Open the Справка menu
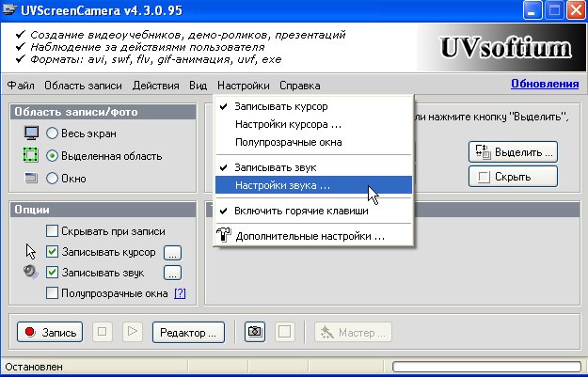Viewport: 588px width, 377px height. (x=299, y=86)
